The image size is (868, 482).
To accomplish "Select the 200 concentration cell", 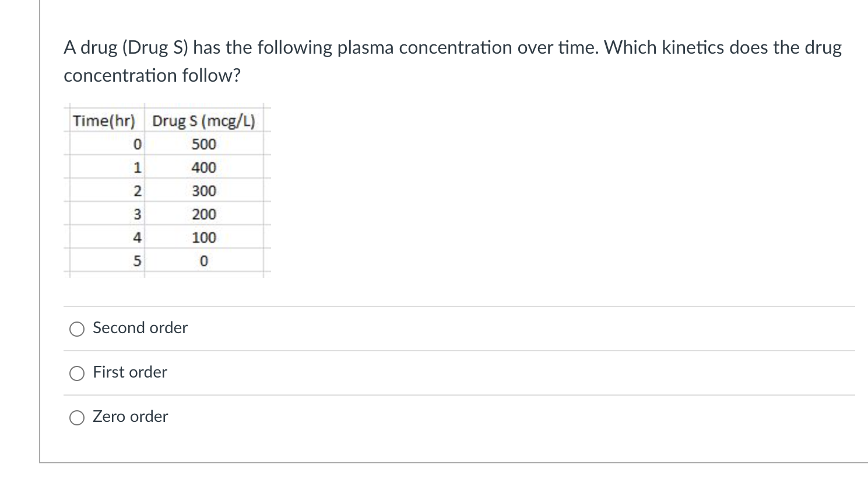I will tap(204, 214).
